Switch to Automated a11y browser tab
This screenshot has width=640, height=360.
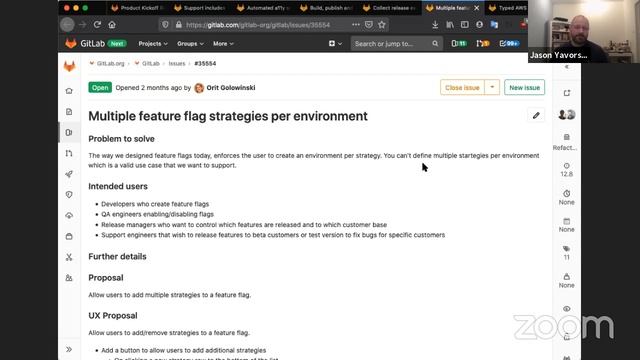(263, 8)
